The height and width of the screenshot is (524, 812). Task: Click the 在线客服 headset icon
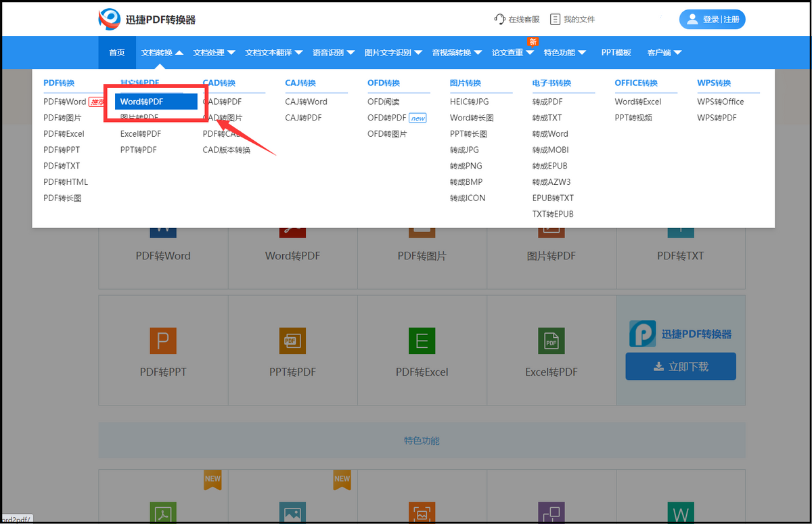point(500,19)
